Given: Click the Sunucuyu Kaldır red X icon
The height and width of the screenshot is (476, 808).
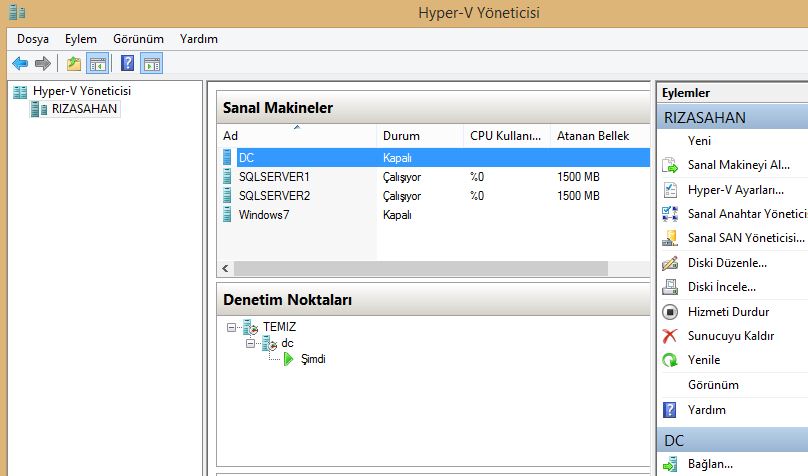Looking at the screenshot, I should click(670, 336).
